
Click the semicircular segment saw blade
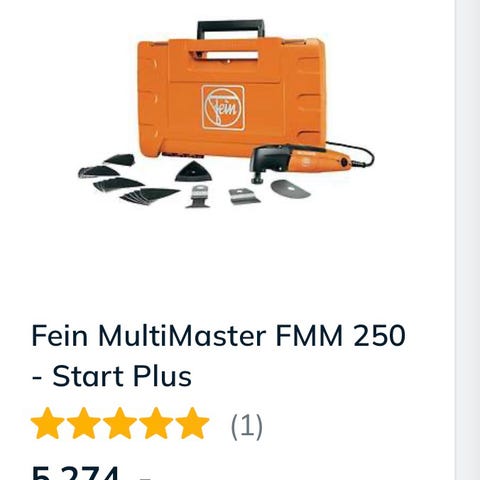(290, 189)
